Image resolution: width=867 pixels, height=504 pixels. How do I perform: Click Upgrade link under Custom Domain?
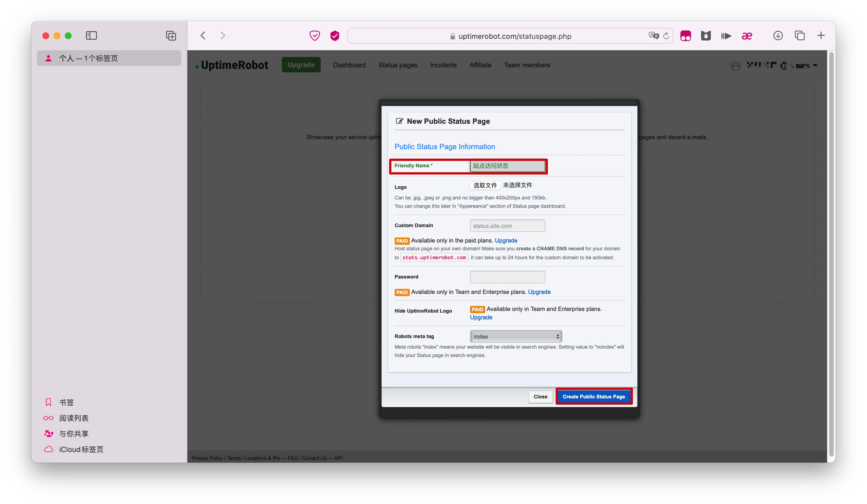pyautogui.click(x=506, y=241)
